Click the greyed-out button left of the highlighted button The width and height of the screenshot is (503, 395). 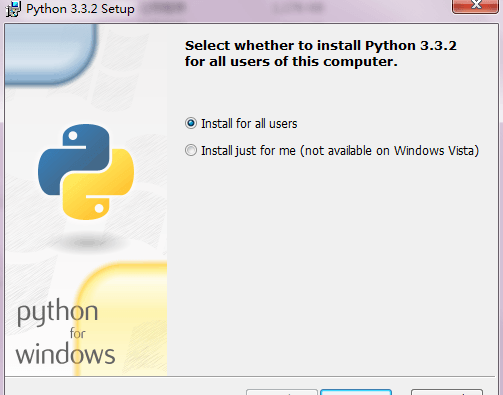(x=282, y=392)
